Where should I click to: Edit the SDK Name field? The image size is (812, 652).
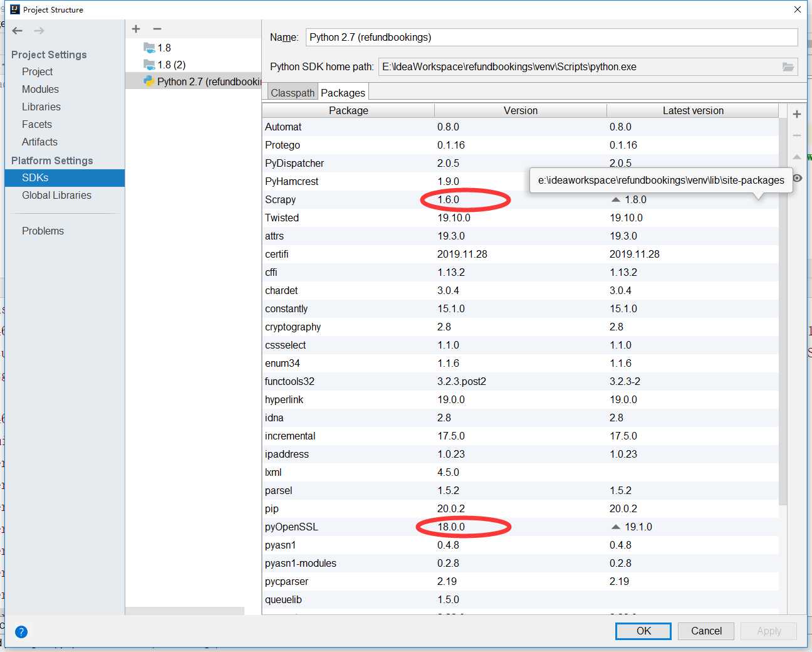tap(552, 37)
